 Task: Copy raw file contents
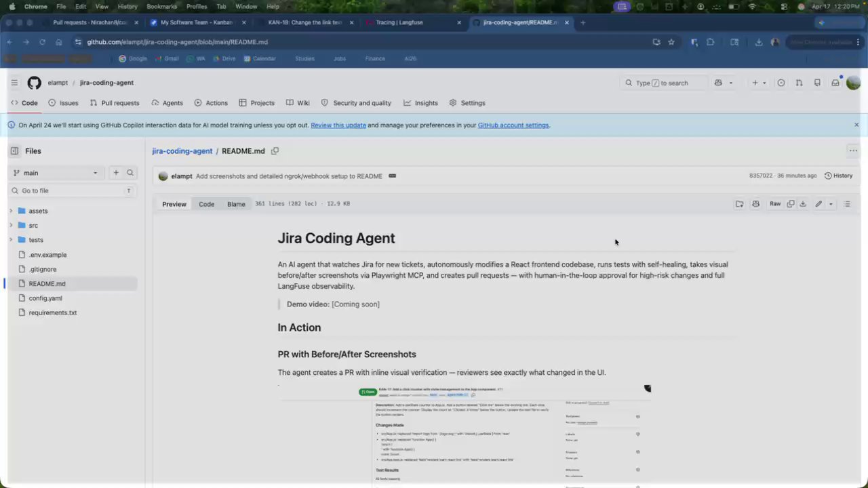[791, 204]
